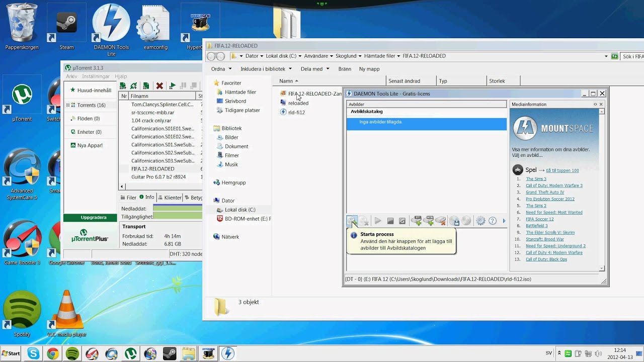Click the Bränn button in Explorer
644x362 pixels.
345,69
